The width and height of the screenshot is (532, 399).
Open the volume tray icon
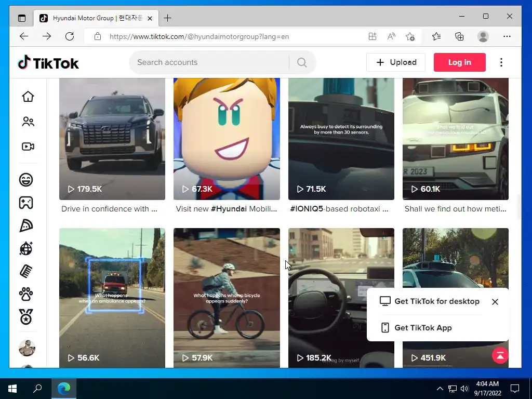[x=464, y=389]
